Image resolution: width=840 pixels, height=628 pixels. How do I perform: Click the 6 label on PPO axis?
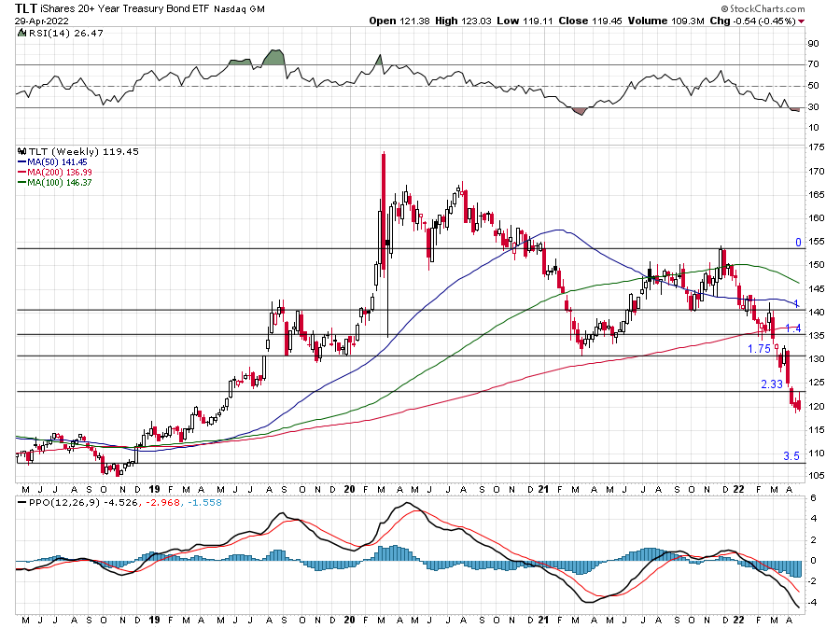click(813, 498)
